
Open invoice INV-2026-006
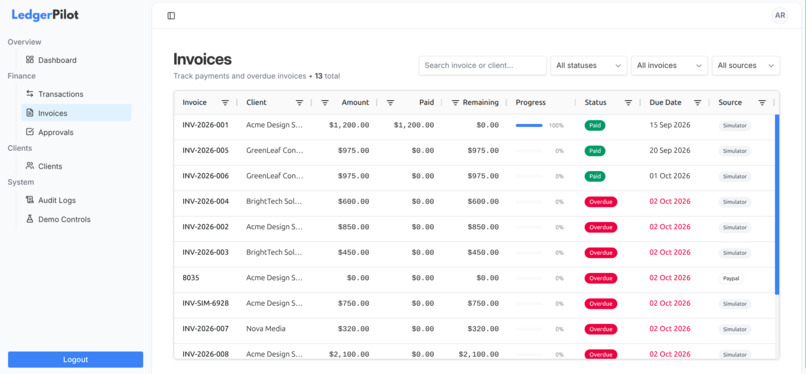[206, 176]
